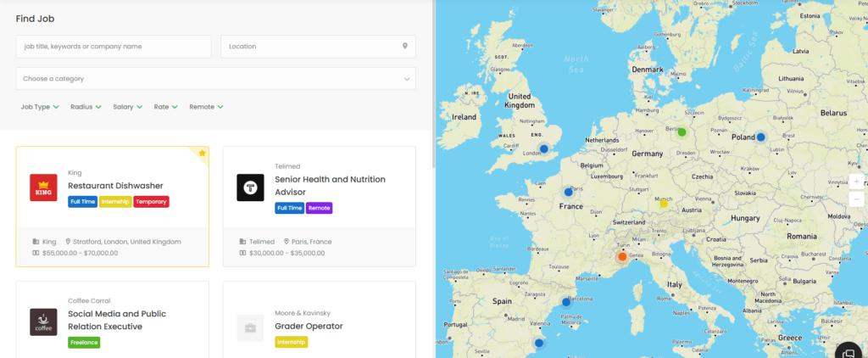Expand the Radius filter

[86, 107]
